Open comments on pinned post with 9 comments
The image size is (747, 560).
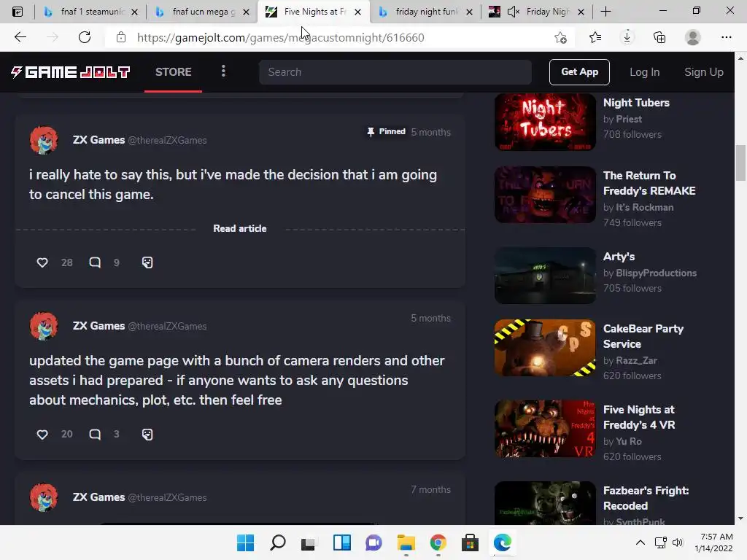tap(95, 262)
